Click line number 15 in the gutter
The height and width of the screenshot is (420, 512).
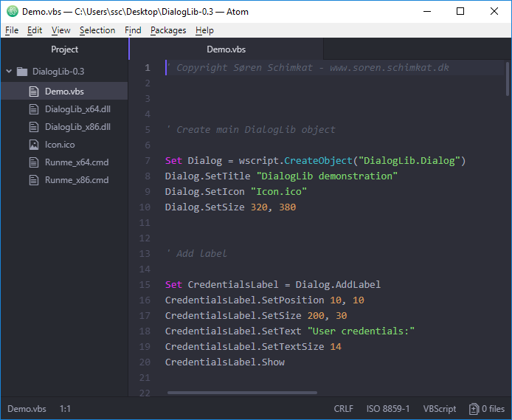[145, 284]
